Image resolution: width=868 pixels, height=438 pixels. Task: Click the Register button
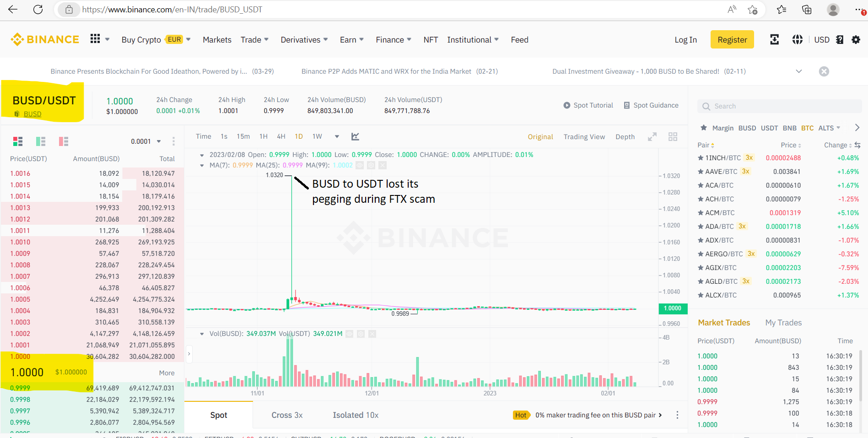[x=732, y=40]
